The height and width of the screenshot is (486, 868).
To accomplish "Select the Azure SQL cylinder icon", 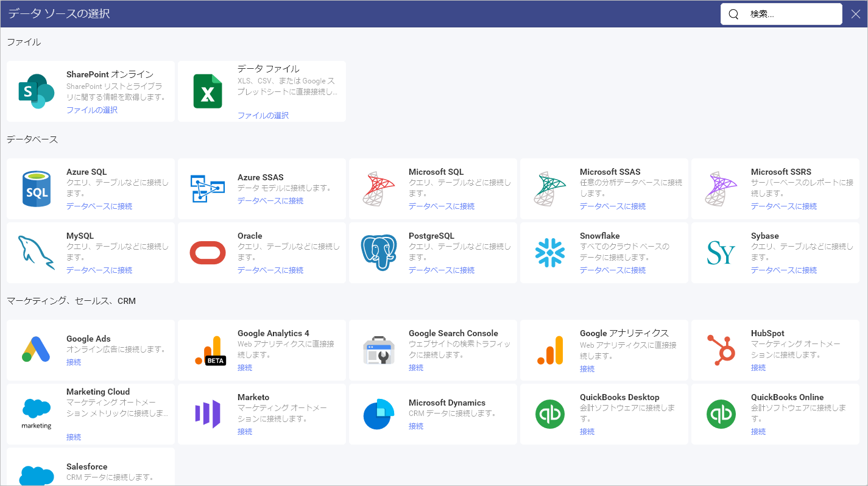I will pyautogui.click(x=37, y=189).
